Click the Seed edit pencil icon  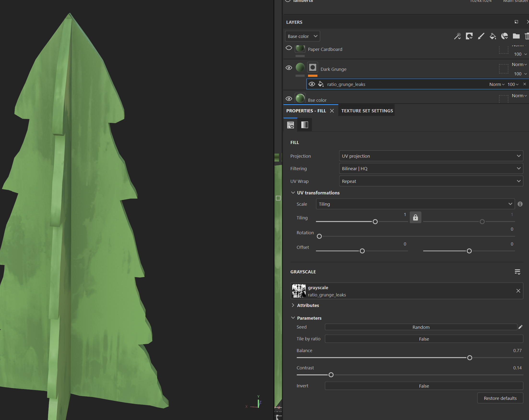(520, 327)
